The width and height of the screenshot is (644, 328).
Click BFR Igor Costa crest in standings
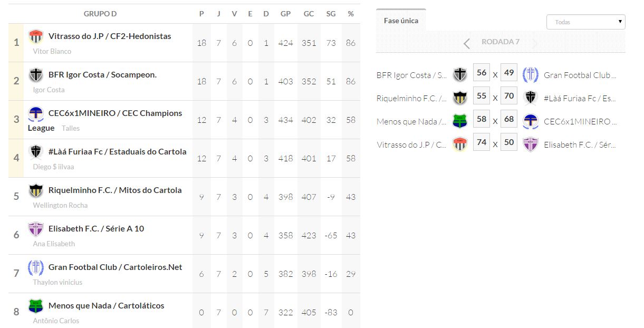coord(36,75)
